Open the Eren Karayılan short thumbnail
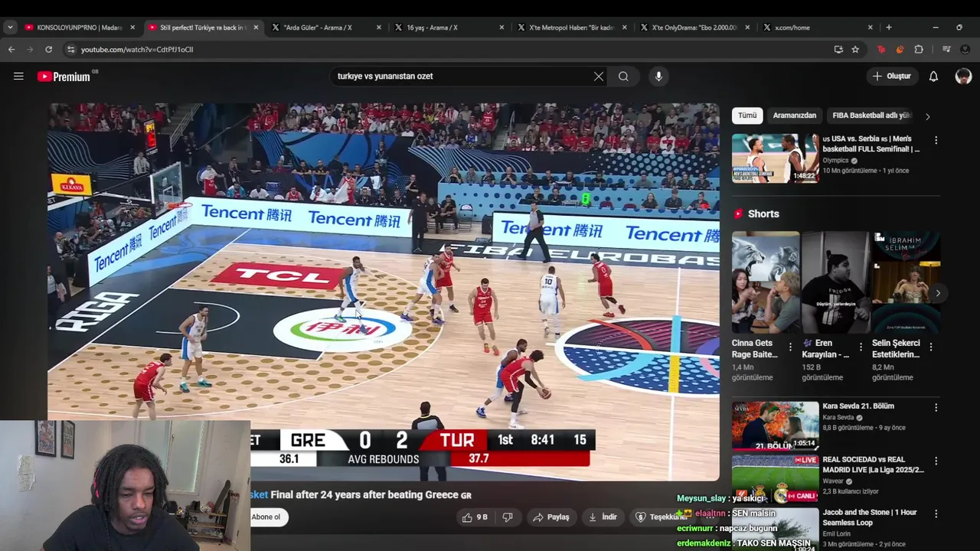The image size is (980, 551). [835, 283]
